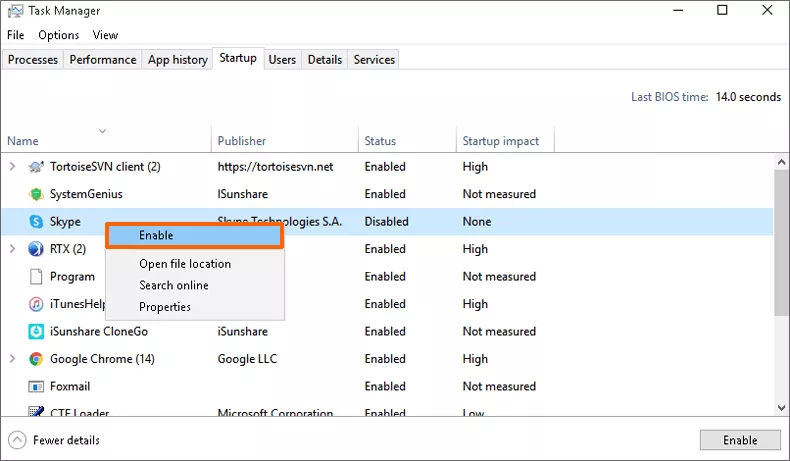Sort by the Status column header
The image size is (790, 461).
pos(380,141)
